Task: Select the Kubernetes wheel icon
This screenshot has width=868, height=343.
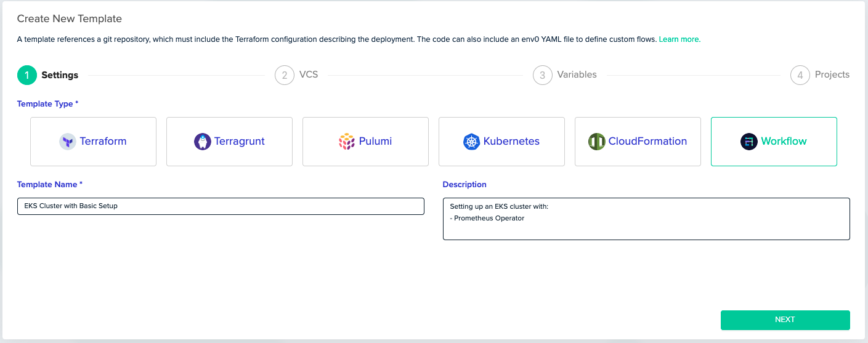Action: [x=471, y=142]
